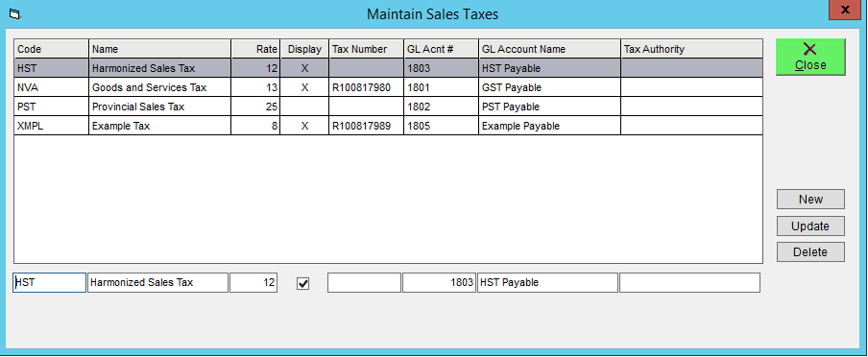This screenshot has width=868, height=357.
Task: Click Example Payable account name
Action: click(549, 126)
